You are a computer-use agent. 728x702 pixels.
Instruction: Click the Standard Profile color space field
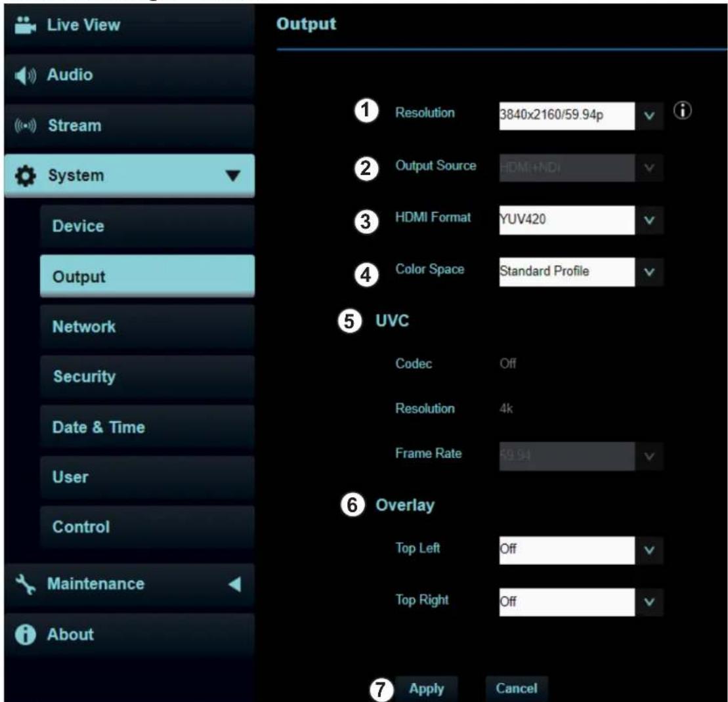[x=567, y=272]
